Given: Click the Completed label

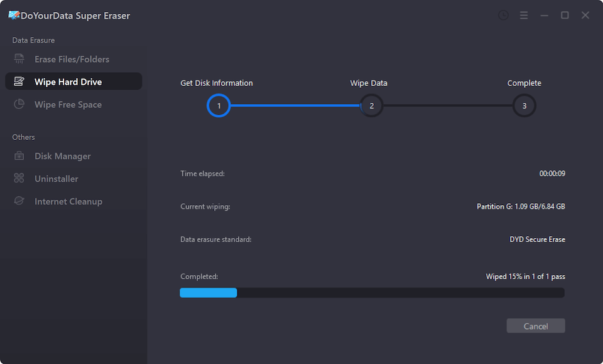Looking at the screenshot, I should pyautogui.click(x=199, y=276).
